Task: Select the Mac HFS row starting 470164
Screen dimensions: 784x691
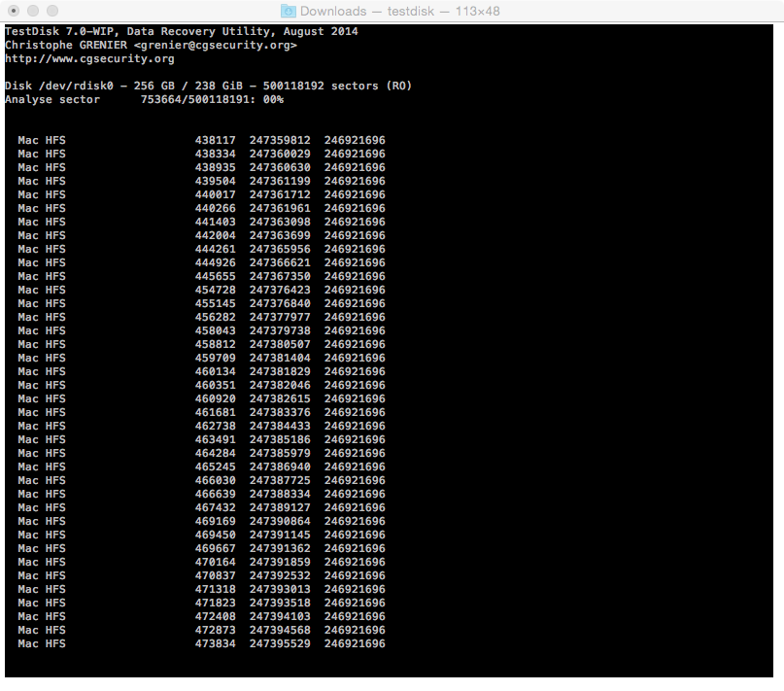Action: [201, 562]
